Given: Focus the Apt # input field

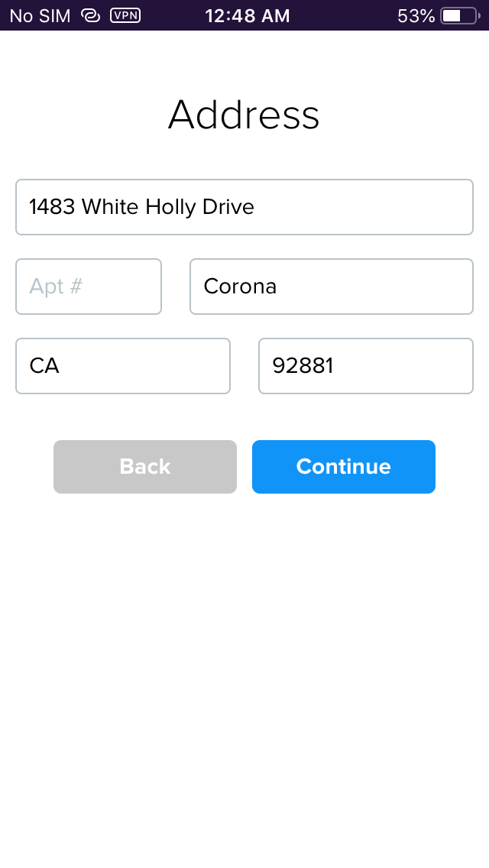Looking at the screenshot, I should pos(89,287).
